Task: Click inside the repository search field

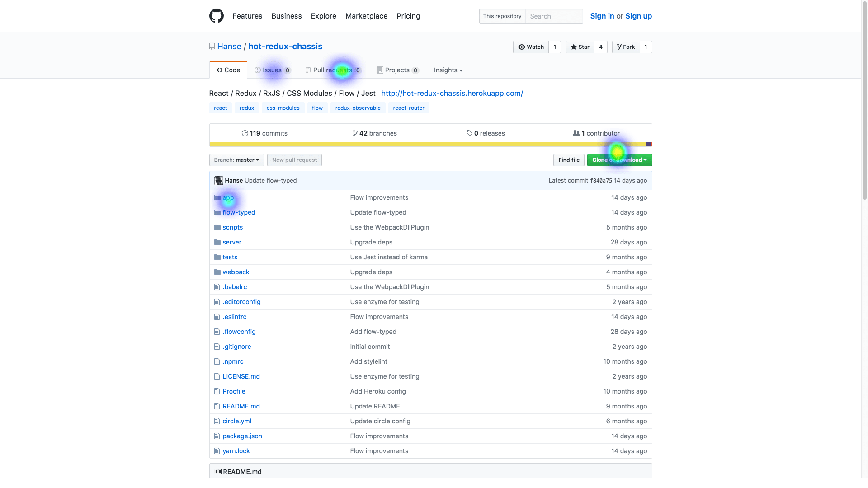Action: click(x=554, y=16)
